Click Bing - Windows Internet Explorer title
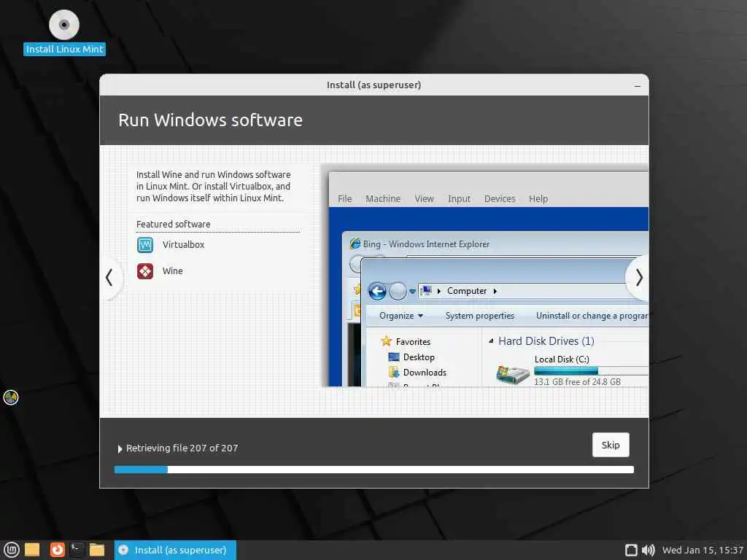 pyautogui.click(x=426, y=244)
